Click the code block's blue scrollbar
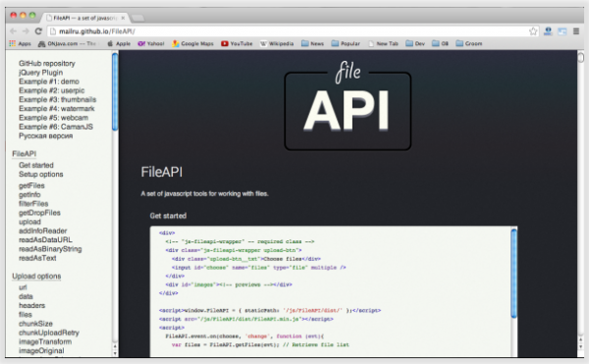589x364 pixels. pyautogui.click(x=513, y=274)
